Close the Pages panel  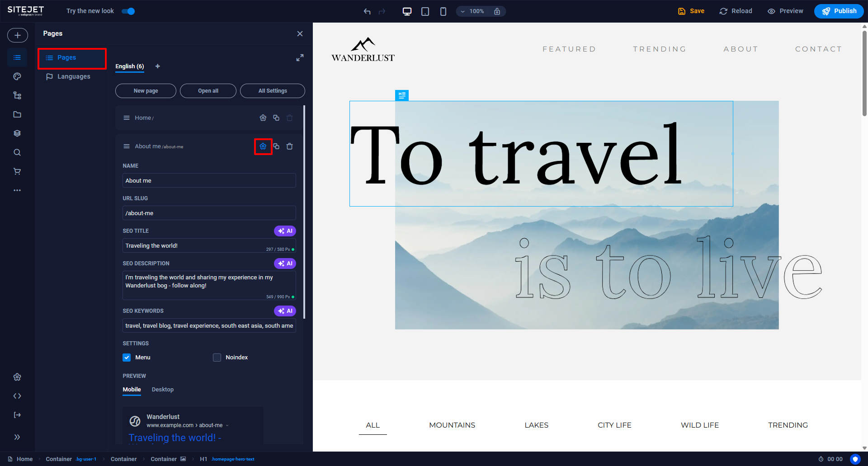pos(300,34)
